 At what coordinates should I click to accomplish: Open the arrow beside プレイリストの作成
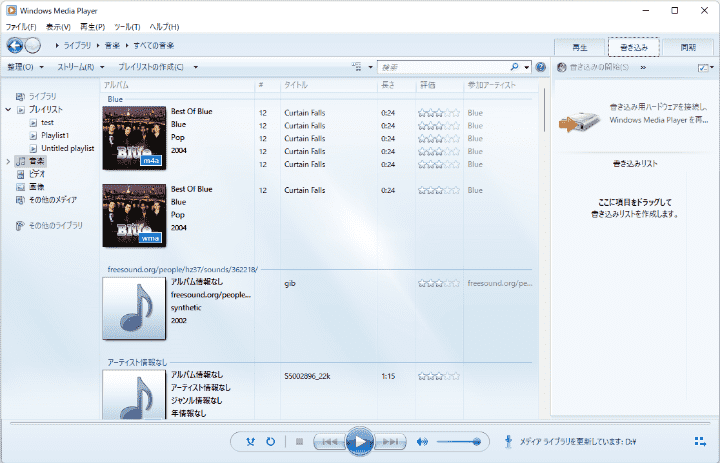coord(196,67)
